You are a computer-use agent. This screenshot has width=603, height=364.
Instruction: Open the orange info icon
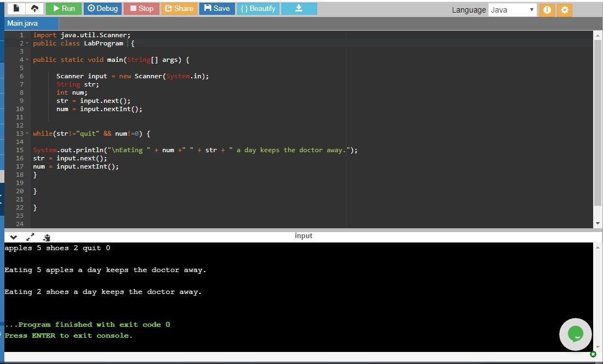click(x=547, y=10)
